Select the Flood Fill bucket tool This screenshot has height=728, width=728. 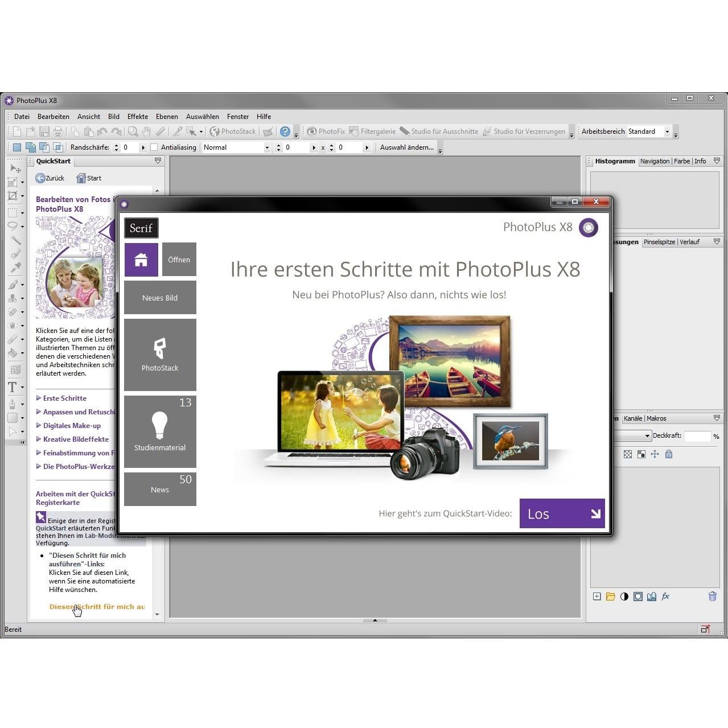click(13, 353)
